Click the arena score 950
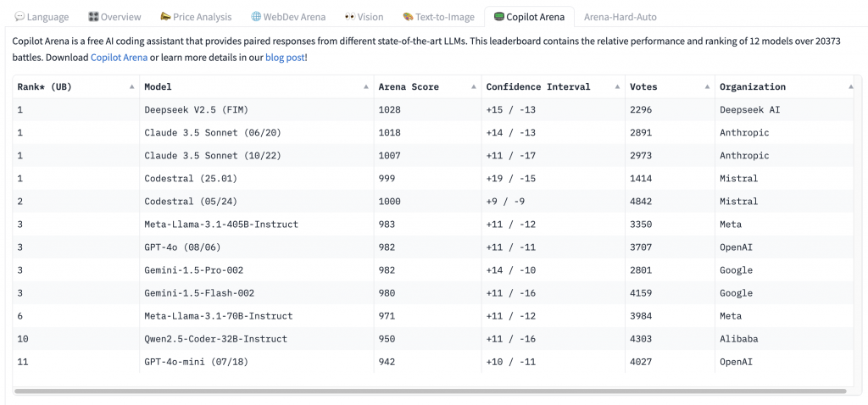This screenshot has width=868, height=405. [387, 339]
